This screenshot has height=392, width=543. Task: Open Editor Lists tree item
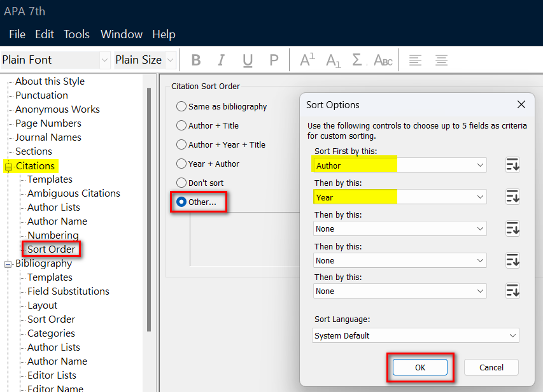(x=52, y=375)
